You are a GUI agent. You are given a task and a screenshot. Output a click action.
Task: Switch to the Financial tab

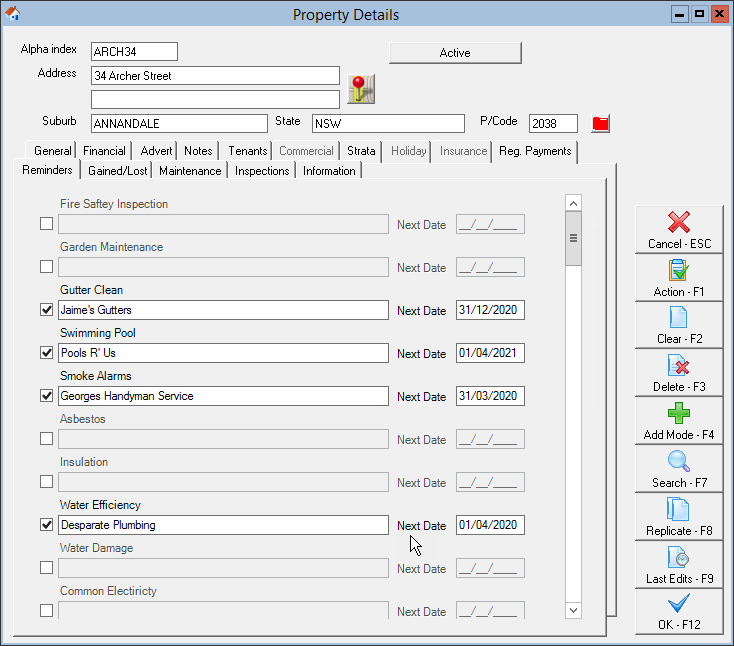[x=104, y=151]
